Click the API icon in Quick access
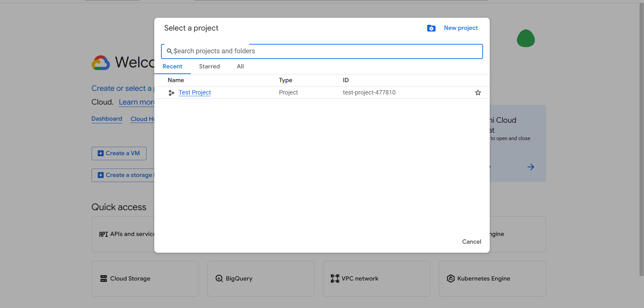Image resolution: width=644 pixels, height=308 pixels. click(103, 234)
